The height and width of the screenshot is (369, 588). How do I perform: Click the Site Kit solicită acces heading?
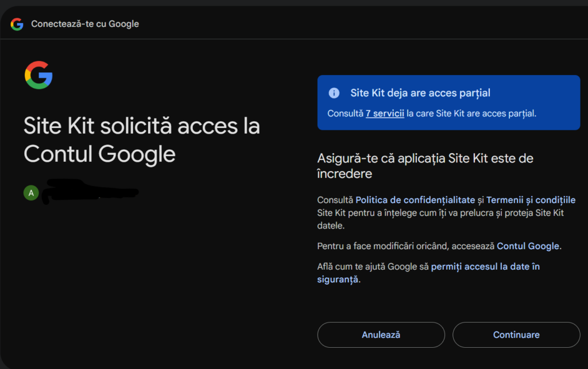(142, 139)
